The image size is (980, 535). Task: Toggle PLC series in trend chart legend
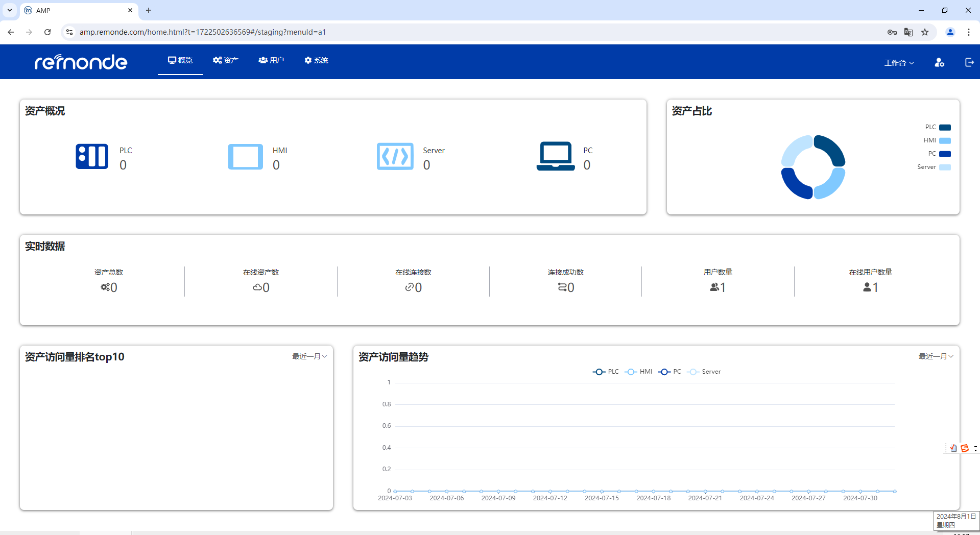[606, 372]
